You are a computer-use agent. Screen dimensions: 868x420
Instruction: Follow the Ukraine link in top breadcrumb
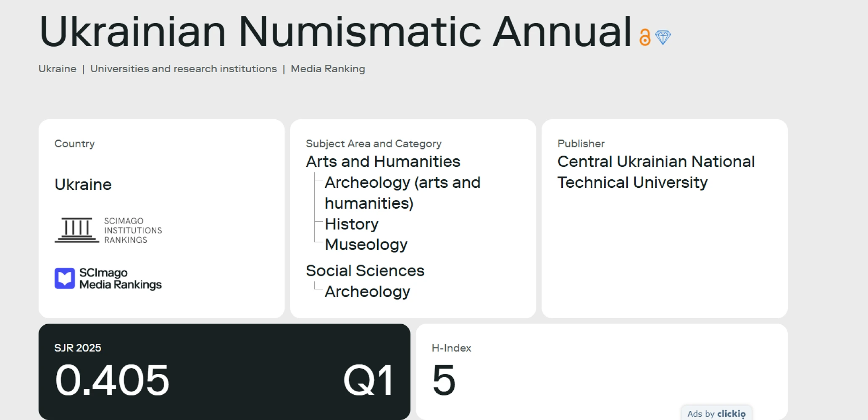[58, 69]
